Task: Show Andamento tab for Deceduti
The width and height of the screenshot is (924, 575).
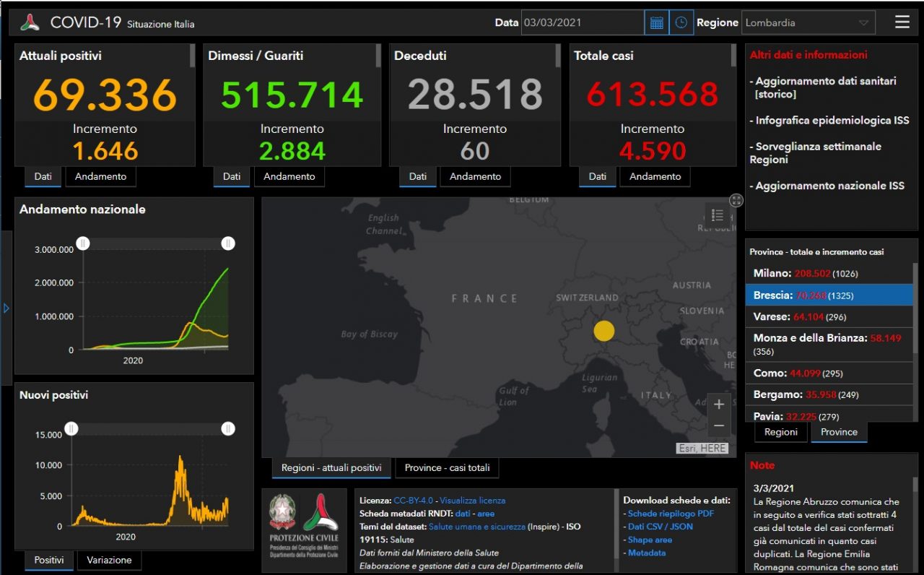Action: [x=475, y=176]
